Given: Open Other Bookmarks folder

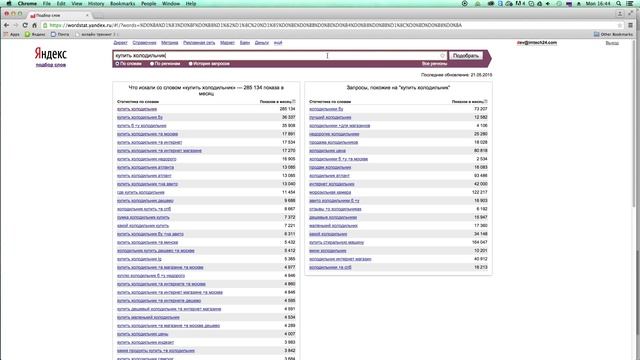Looking at the screenshot, I should (613, 34).
